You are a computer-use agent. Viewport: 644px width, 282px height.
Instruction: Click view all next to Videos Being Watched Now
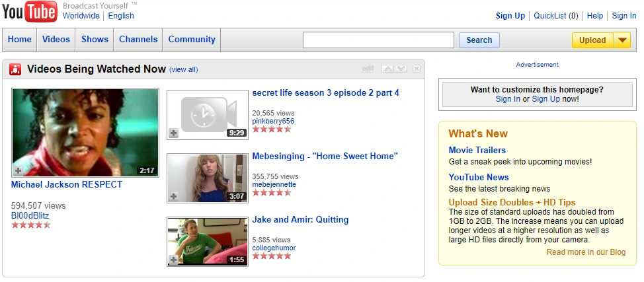coord(184,69)
